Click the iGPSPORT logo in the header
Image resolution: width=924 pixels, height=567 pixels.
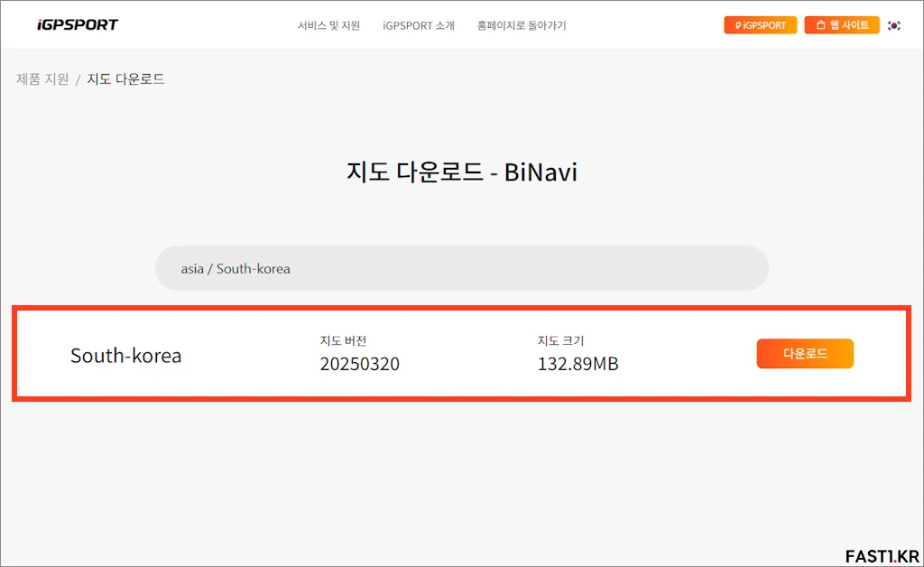(x=78, y=24)
